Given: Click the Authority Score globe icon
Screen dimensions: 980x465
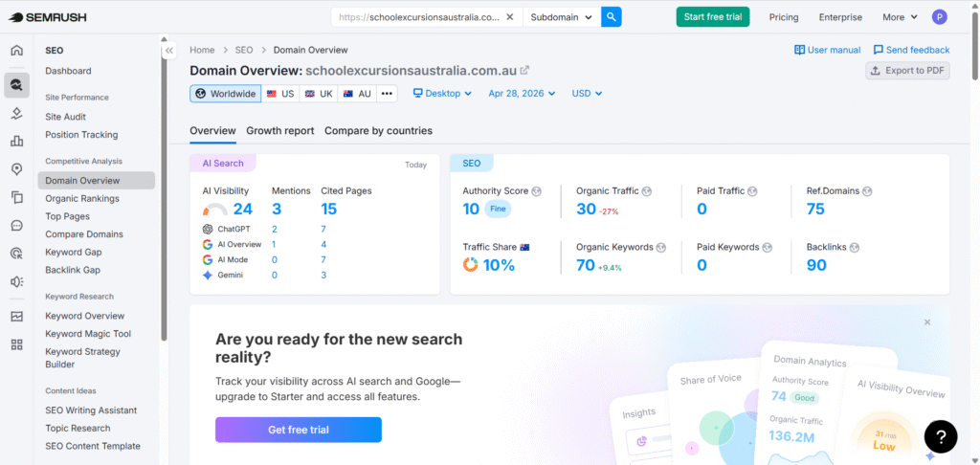Looking at the screenshot, I should pos(536,191).
